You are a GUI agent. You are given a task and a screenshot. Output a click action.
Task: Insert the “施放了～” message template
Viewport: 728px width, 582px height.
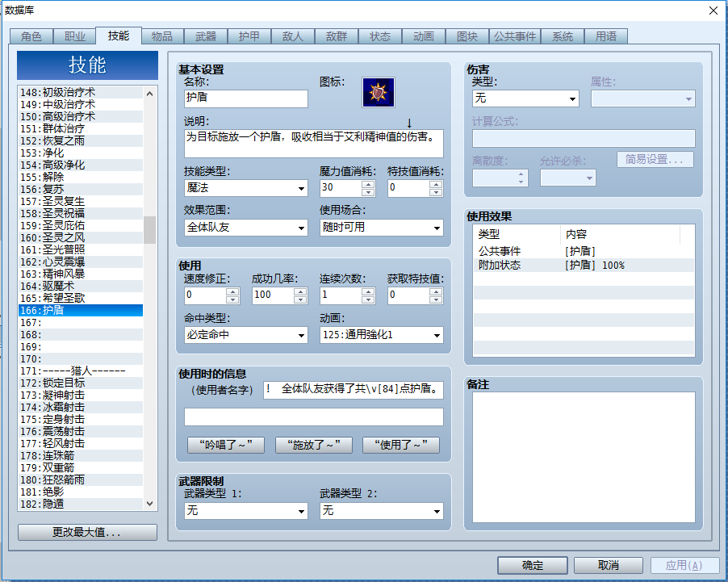(x=314, y=445)
